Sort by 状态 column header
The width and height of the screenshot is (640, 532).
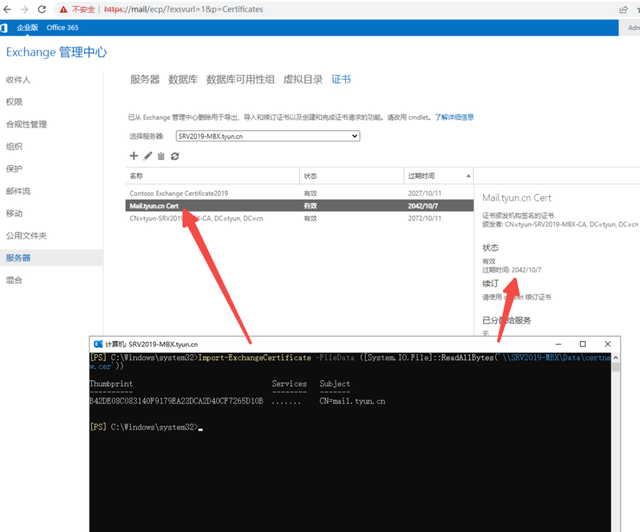tap(351, 176)
